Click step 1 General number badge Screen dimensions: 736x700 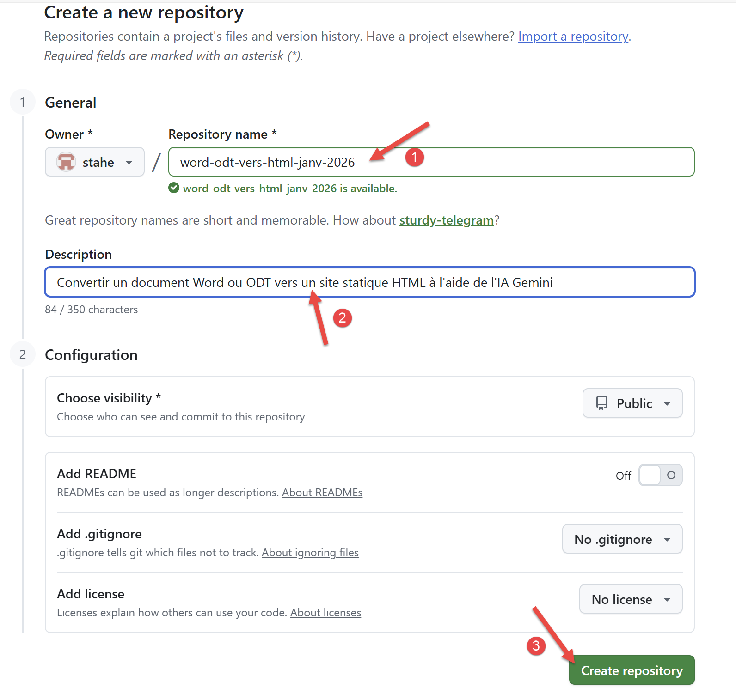23,102
